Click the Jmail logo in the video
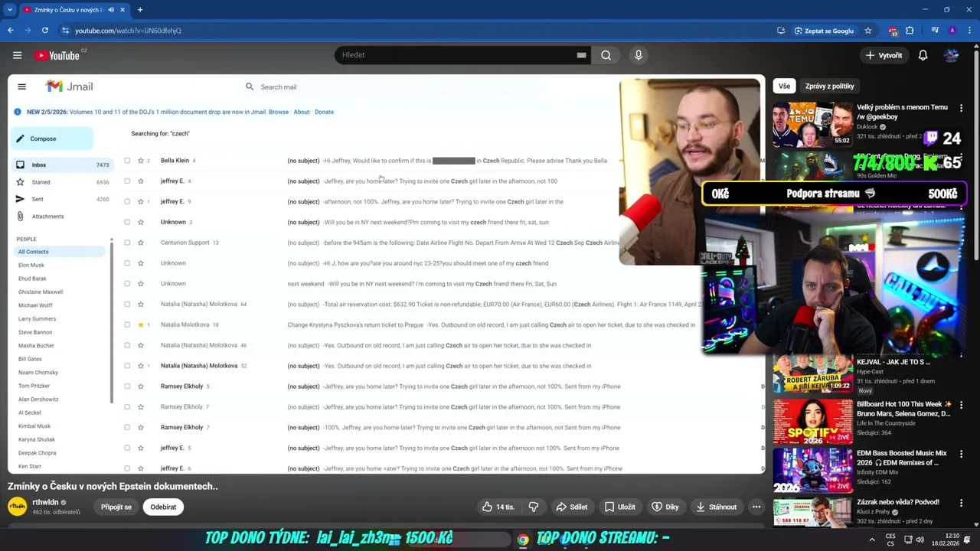 [x=69, y=86]
